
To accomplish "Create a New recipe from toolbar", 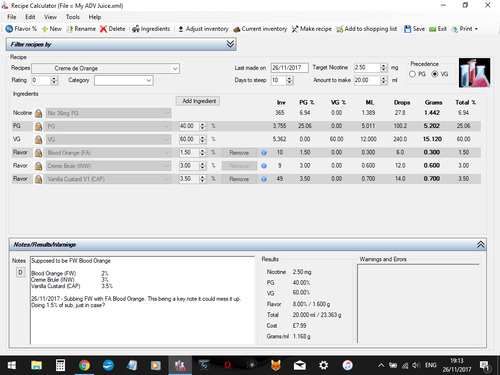I will [x=52, y=29].
